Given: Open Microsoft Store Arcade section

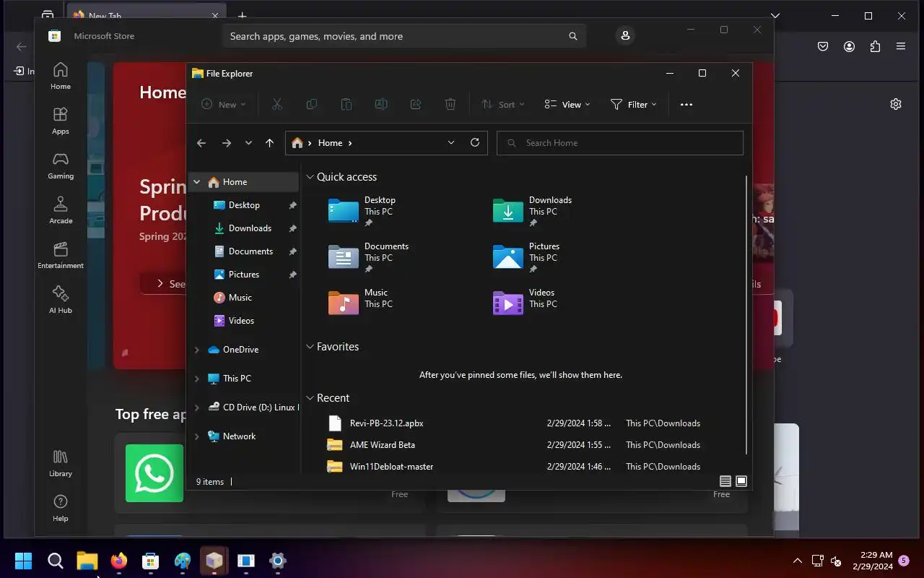Looking at the screenshot, I should (61, 210).
